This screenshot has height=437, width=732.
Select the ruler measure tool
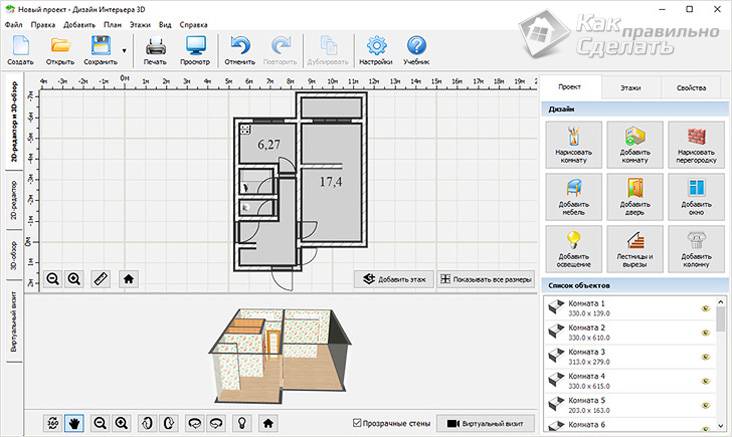point(101,279)
